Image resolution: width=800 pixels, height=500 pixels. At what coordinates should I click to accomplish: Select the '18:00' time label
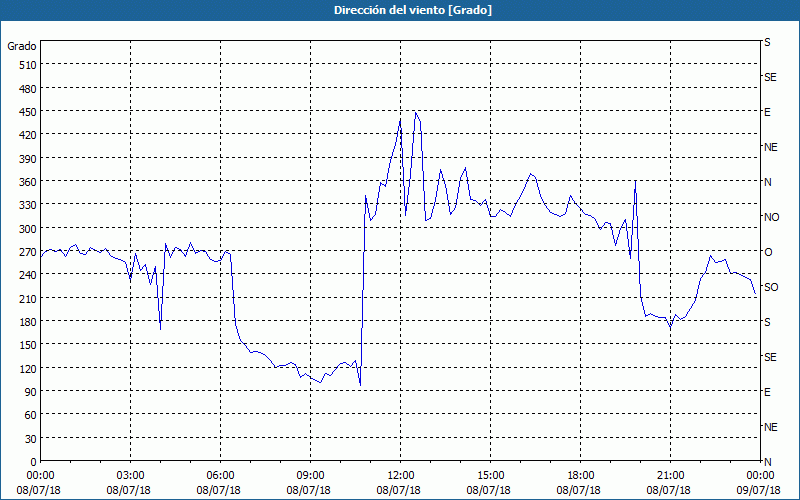click(x=579, y=476)
